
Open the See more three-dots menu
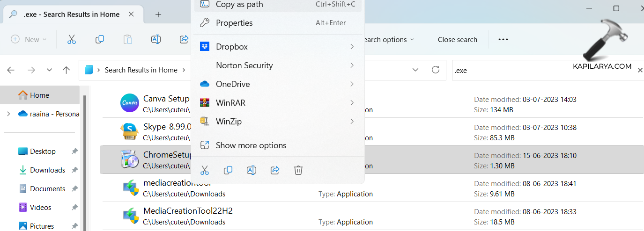click(503, 40)
